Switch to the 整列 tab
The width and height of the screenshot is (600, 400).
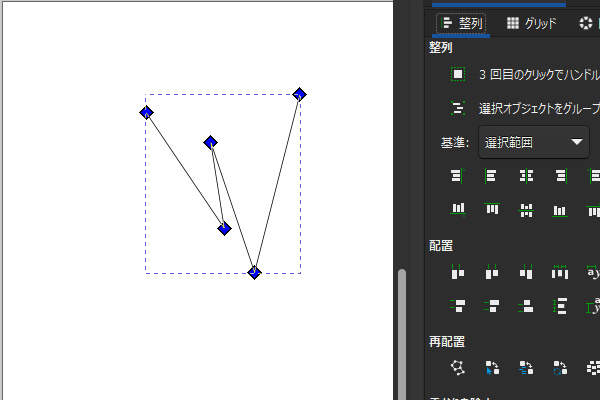coord(462,23)
